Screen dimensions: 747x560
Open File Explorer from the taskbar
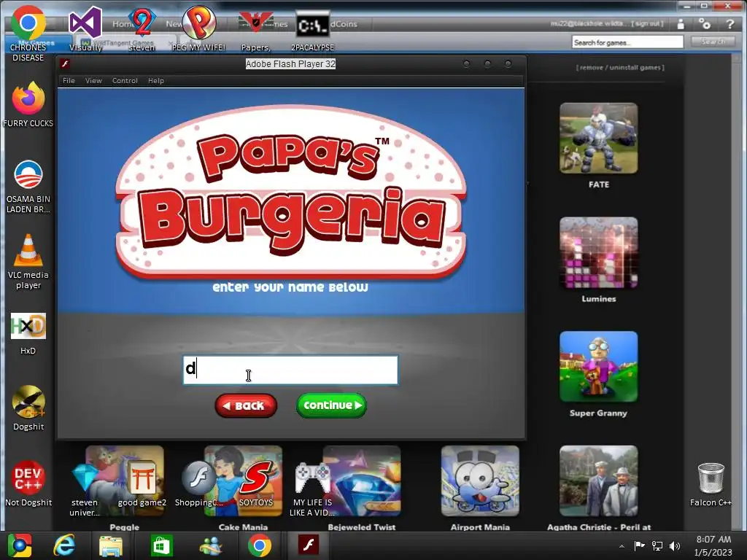pos(111,545)
